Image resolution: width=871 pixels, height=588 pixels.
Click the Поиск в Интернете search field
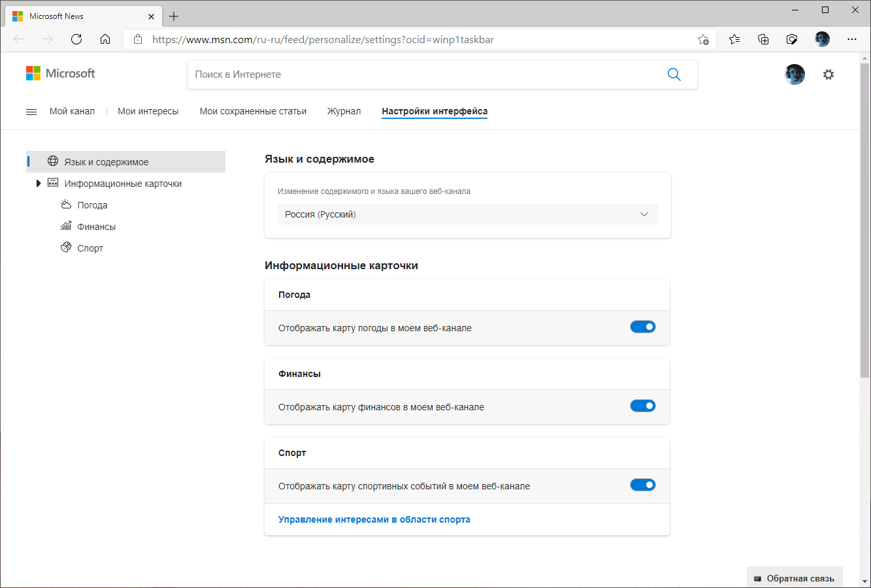click(x=425, y=74)
